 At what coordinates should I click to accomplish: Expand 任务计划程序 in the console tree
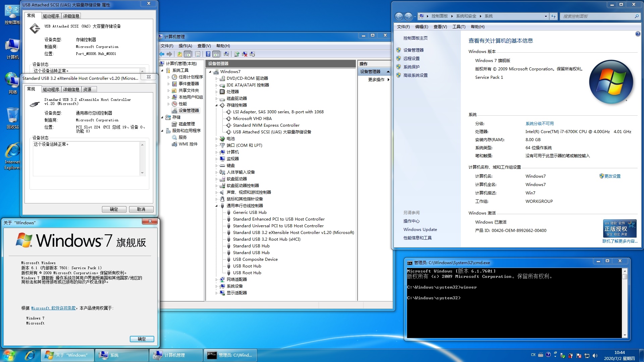168,77
